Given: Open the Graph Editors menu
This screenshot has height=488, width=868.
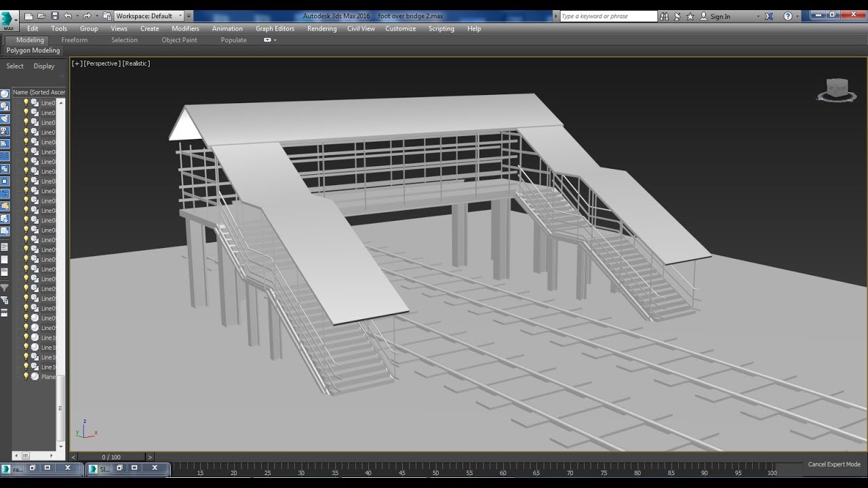Looking at the screenshot, I should click(x=275, y=28).
